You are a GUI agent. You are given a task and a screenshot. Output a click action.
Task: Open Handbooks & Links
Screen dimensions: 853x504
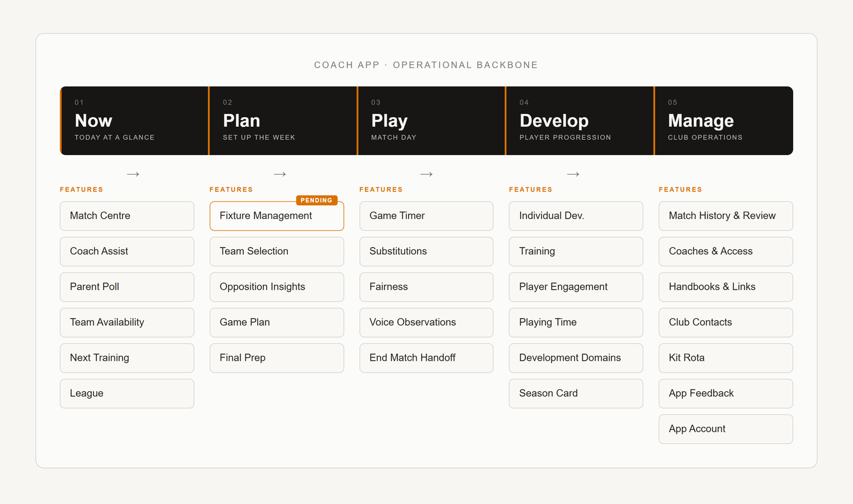tap(726, 287)
